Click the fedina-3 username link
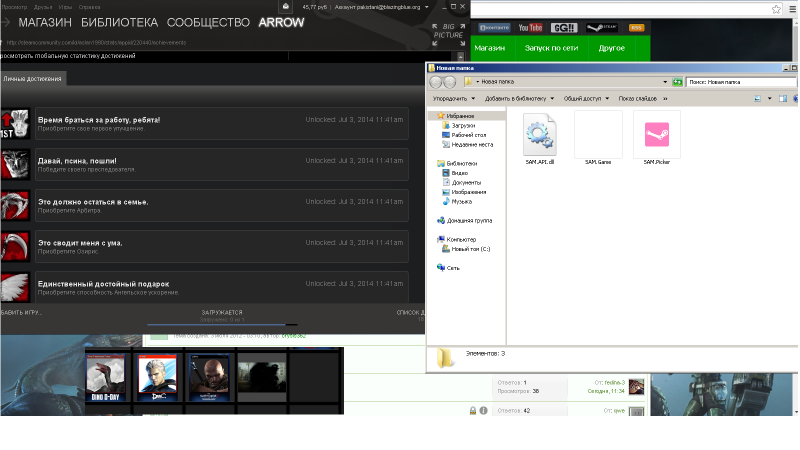The width and height of the screenshot is (800, 450). click(615, 383)
